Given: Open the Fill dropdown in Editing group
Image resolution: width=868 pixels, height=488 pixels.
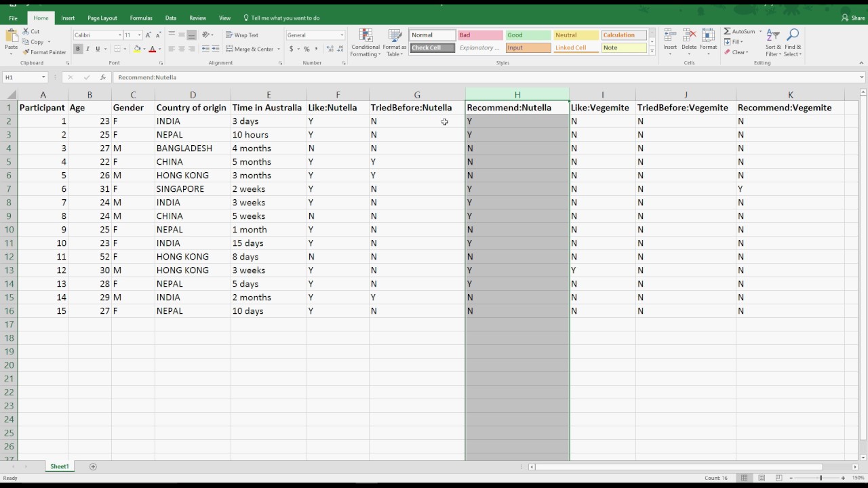Looking at the screenshot, I should [734, 41].
